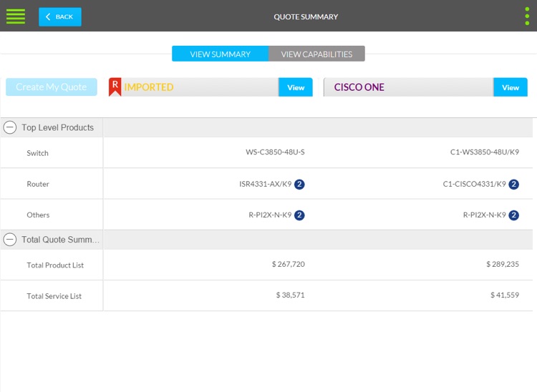Click the Total Product List label
Image resolution: width=537 pixels, height=392 pixels.
(55, 265)
